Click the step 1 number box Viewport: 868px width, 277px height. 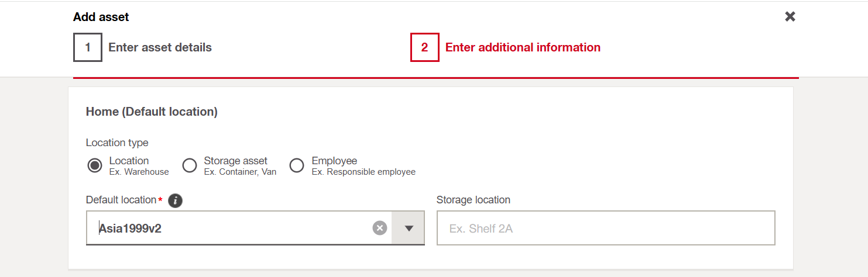[x=88, y=47]
